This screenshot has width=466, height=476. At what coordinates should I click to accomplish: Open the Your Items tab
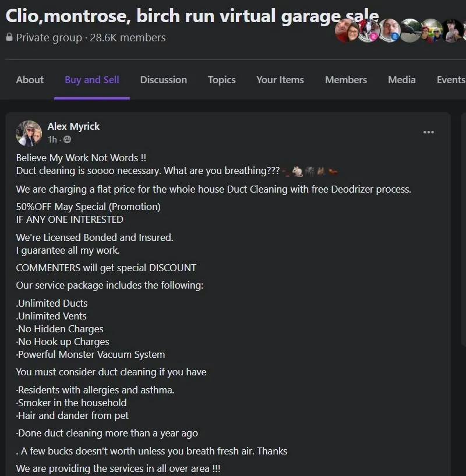pyautogui.click(x=280, y=80)
